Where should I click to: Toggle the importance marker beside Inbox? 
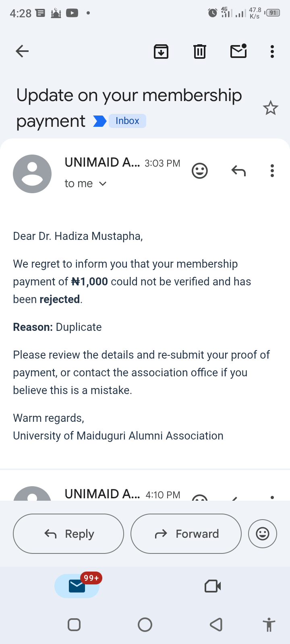point(99,121)
